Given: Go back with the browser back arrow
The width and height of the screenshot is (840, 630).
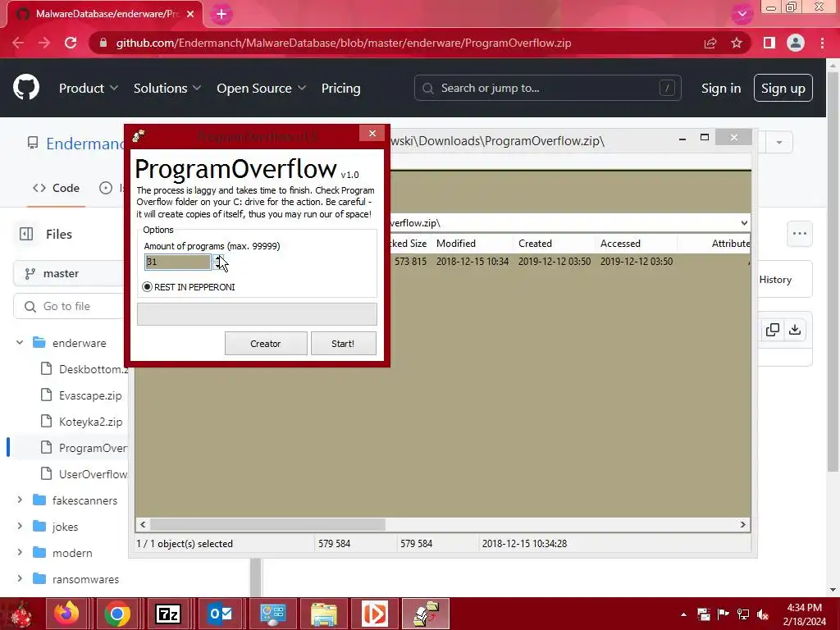Looking at the screenshot, I should tap(18, 43).
